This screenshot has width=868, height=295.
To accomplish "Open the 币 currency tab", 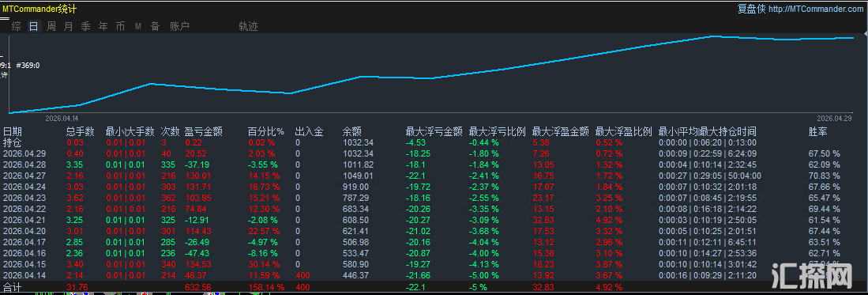I will (x=120, y=26).
